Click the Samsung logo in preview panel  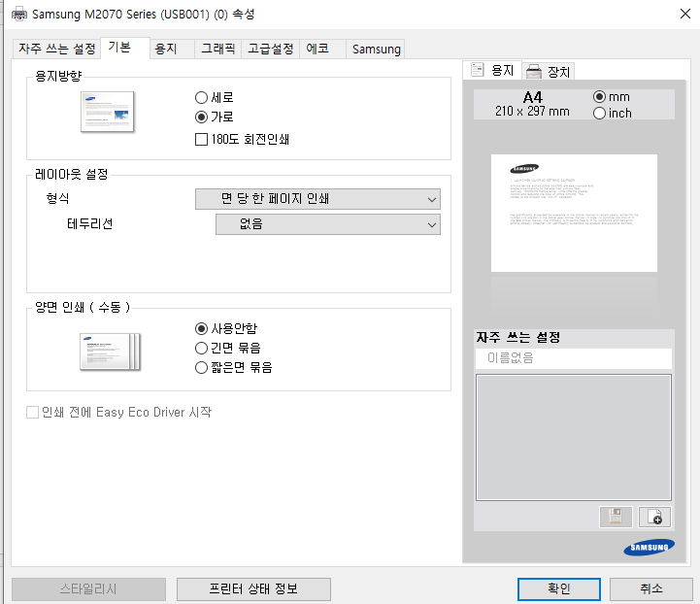[650, 548]
